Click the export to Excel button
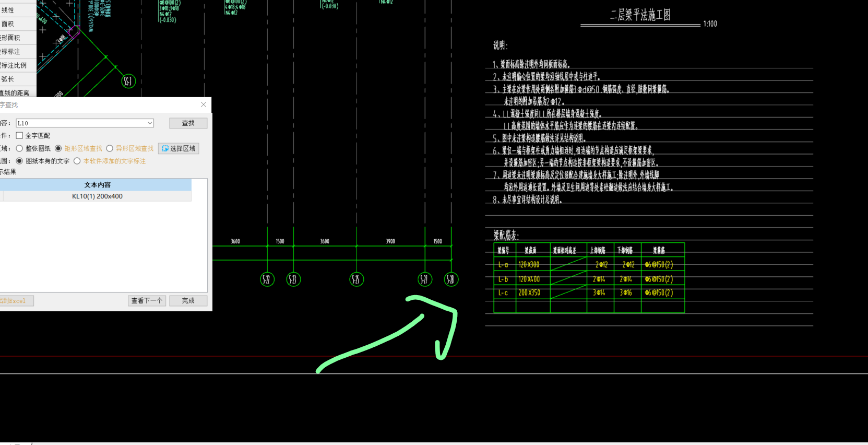This screenshot has width=868, height=445. click(16, 301)
